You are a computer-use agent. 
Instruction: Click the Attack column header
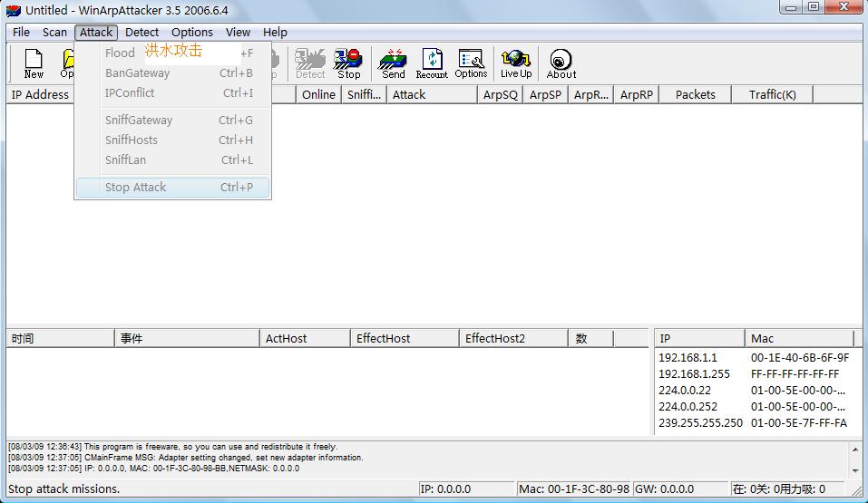pyautogui.click(x=432, y=94)
